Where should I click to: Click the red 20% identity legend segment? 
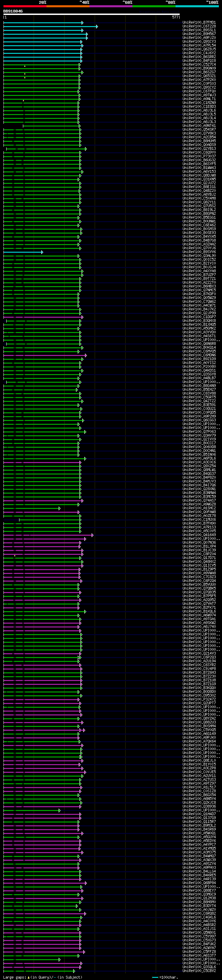[x=25, y=6]
